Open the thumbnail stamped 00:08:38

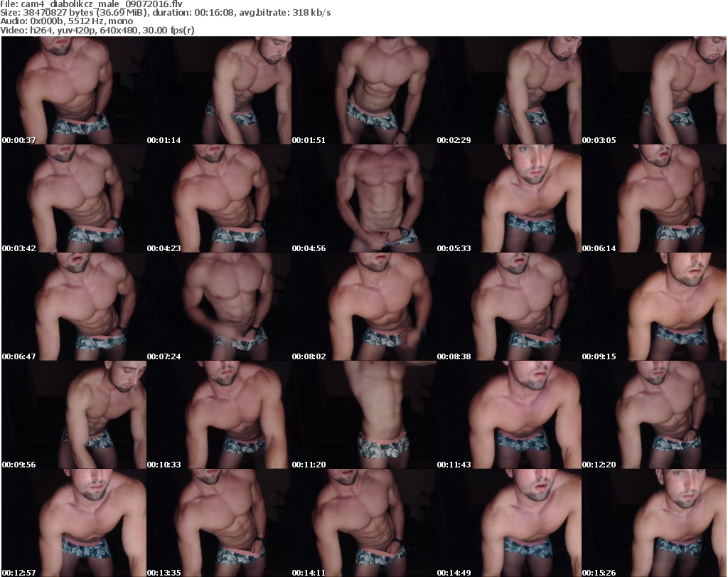pos(509,307)
